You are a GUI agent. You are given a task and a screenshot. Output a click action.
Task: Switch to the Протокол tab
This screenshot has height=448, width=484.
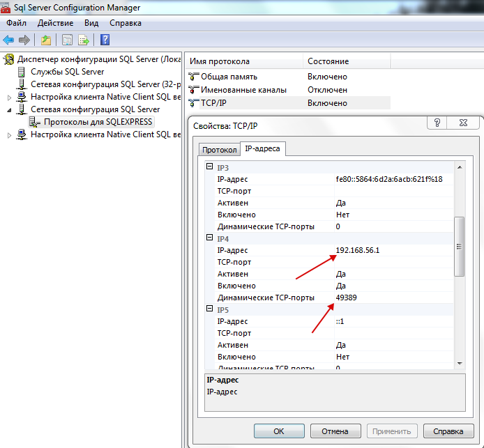[220, 150]
